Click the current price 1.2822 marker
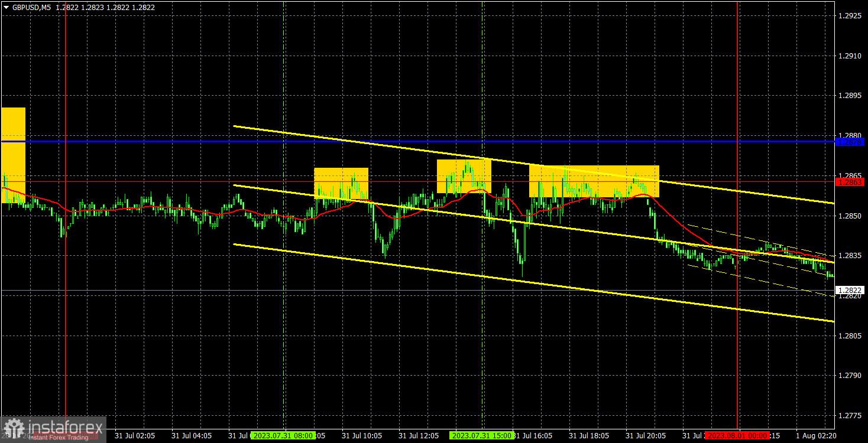Screen dimensions: 868x443 [850, 290]
